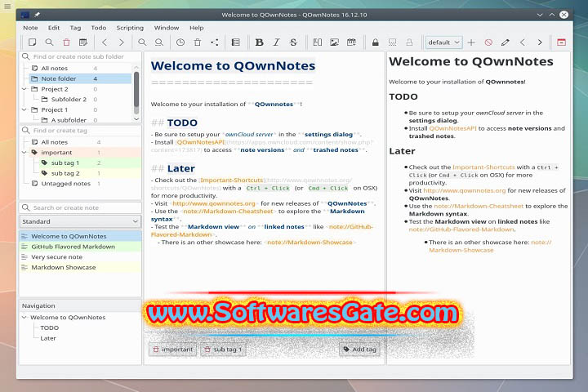The image size is (588, 392).
Task: Insert code block icon
Action: 317,42
